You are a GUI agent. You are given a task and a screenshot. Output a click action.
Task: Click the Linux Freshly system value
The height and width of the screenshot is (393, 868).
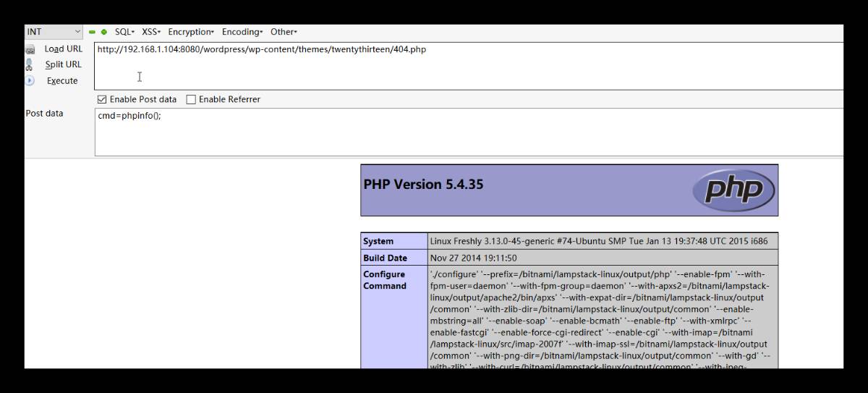(598, 241)
